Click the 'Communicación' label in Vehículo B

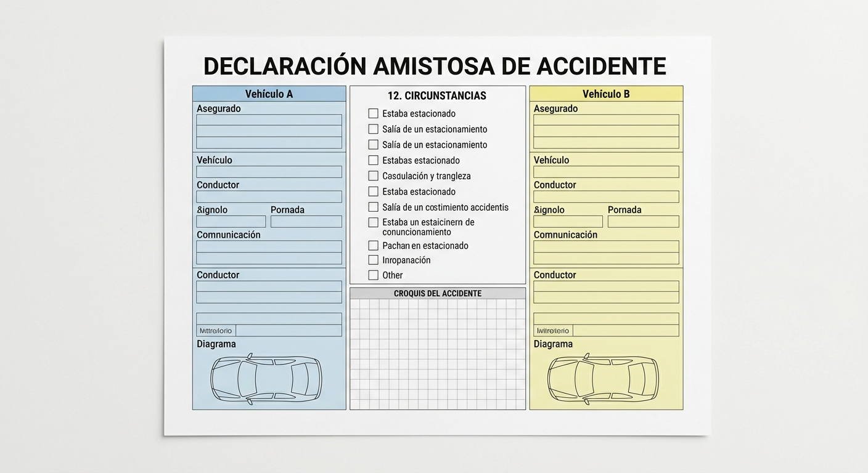coord(566,235)
